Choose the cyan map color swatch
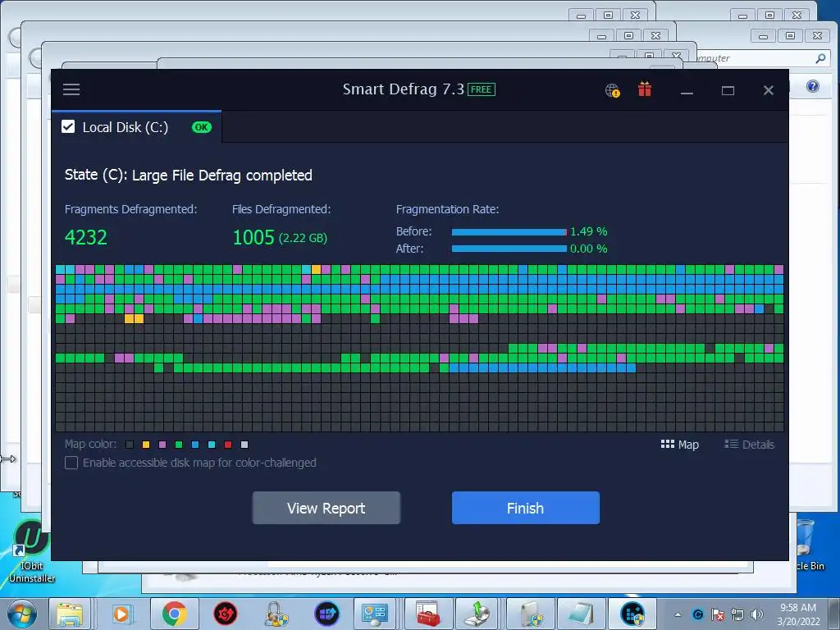 coord(212,445)
